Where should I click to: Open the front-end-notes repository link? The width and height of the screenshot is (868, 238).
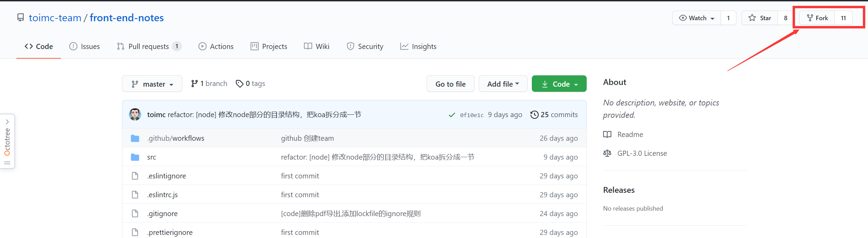127,18
